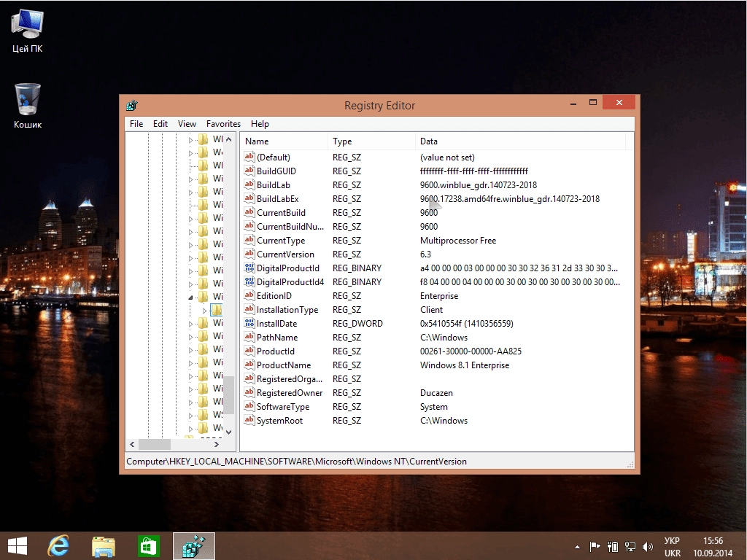
Task: Select the 'Windows 8.1 Enterprise' data cell
Action: [465, 365]
